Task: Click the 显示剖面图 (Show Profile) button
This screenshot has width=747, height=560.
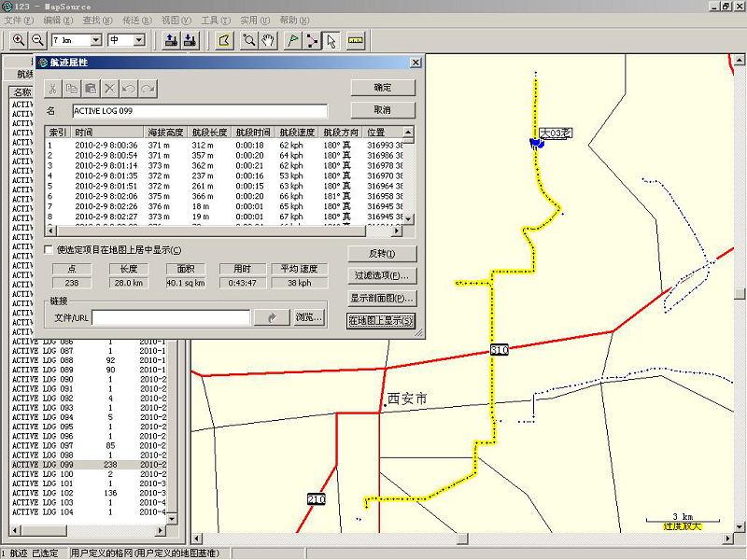Action: pos(383,299)
